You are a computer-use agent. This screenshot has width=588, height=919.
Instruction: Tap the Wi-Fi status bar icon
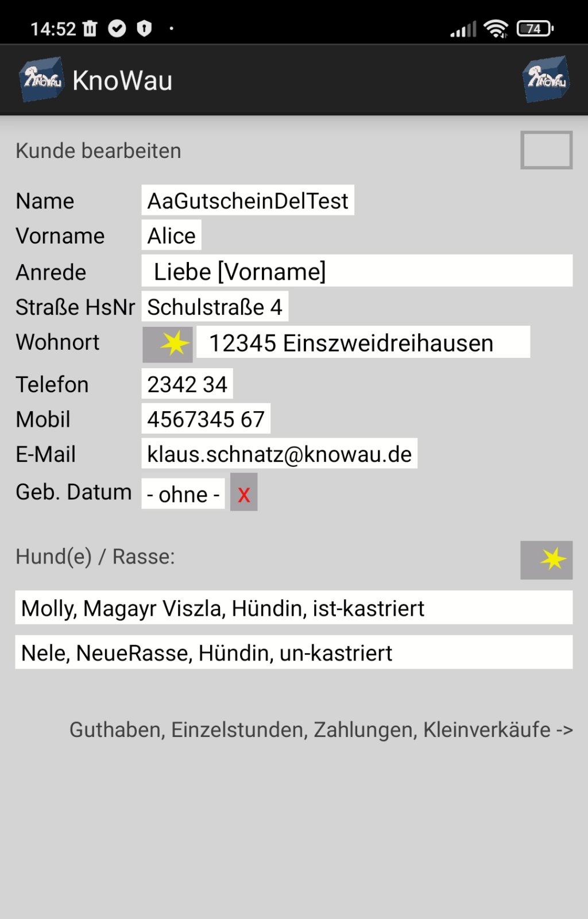coord(496,28)
